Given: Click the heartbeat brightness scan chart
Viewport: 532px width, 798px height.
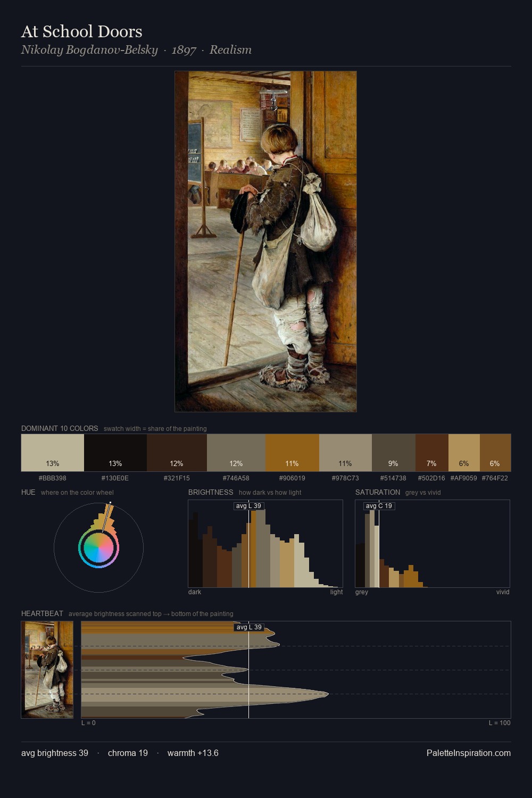Looking at the screenshot, I should pos(296,670).
